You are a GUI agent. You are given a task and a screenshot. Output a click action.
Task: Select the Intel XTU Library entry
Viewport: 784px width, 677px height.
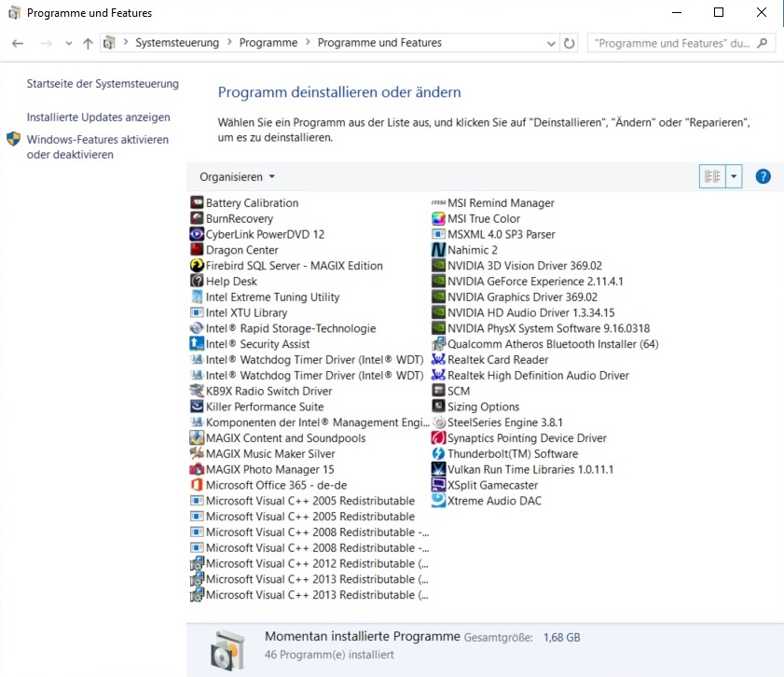tap(246, 312)
